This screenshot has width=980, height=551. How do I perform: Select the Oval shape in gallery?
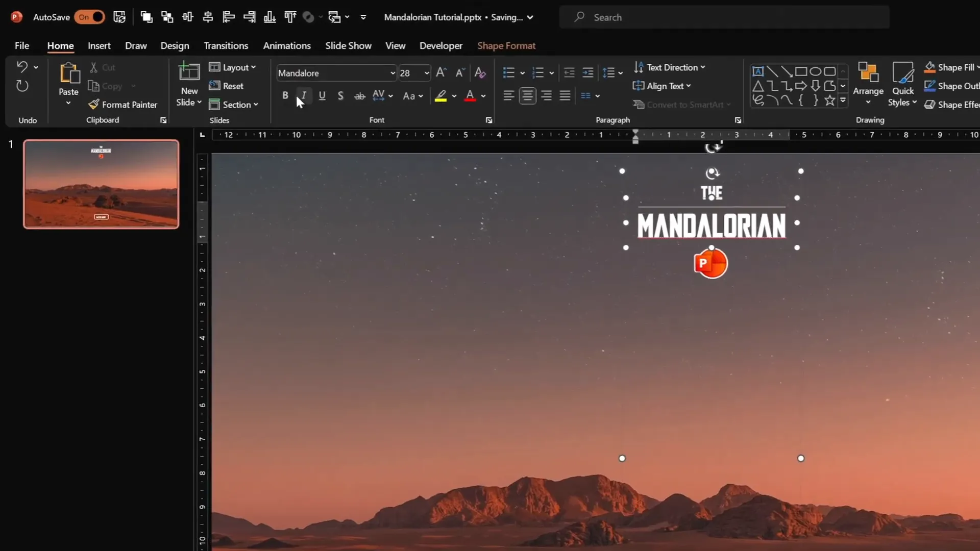pyautogui.click(x=815, y=71)
